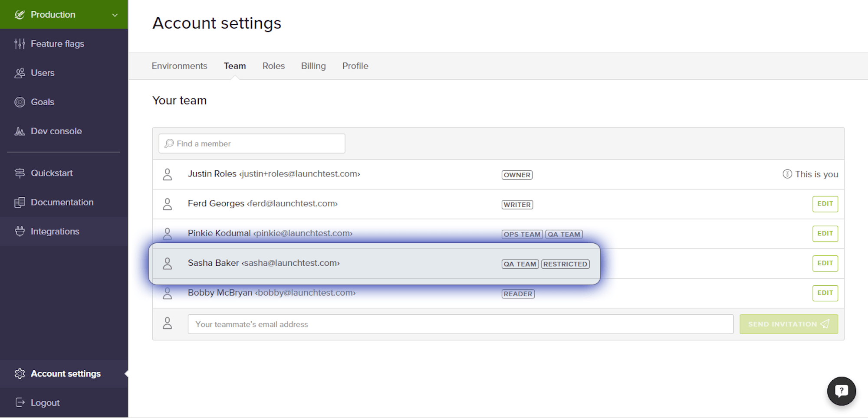
Task: Select the Goals target icon
Action: [x=20, y=102]
